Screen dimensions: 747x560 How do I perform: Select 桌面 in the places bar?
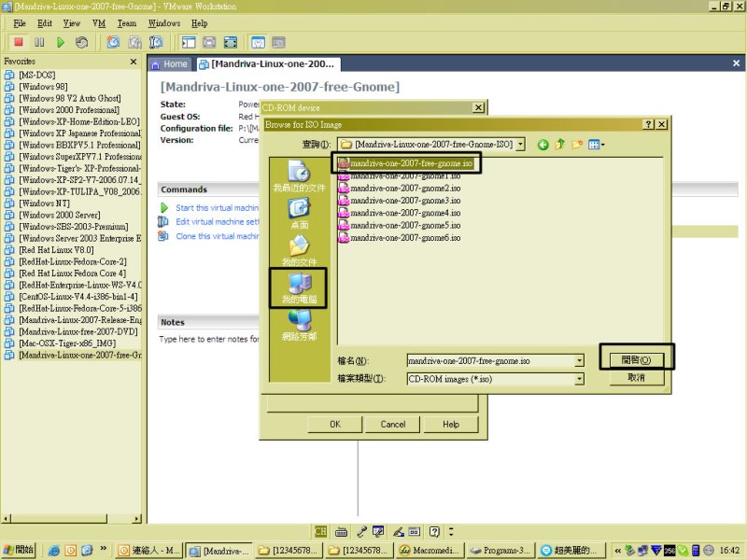(x=299, y=214)
